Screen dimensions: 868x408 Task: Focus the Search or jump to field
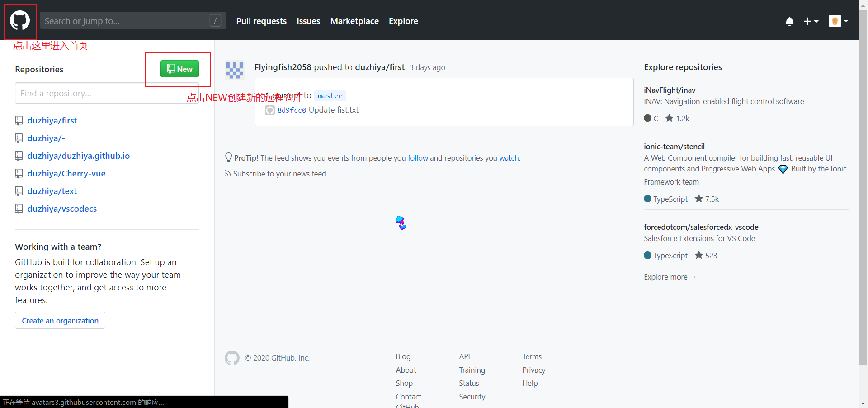(x=133, y=20)
